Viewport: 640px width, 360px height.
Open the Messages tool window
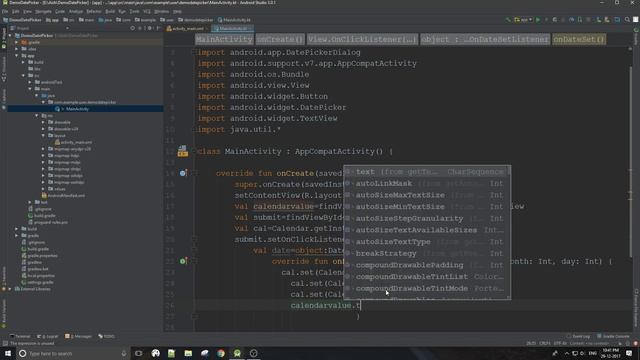click(x=78, y=336)
